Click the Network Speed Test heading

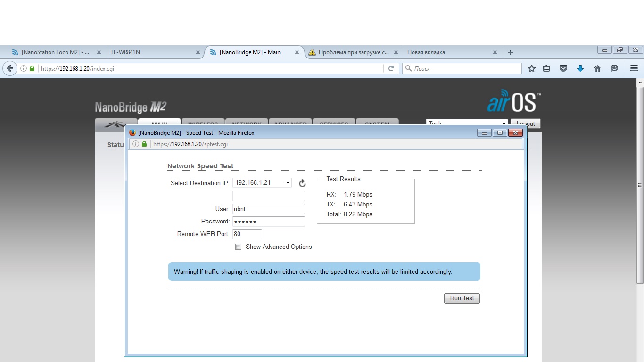click(x=200, y=166)
